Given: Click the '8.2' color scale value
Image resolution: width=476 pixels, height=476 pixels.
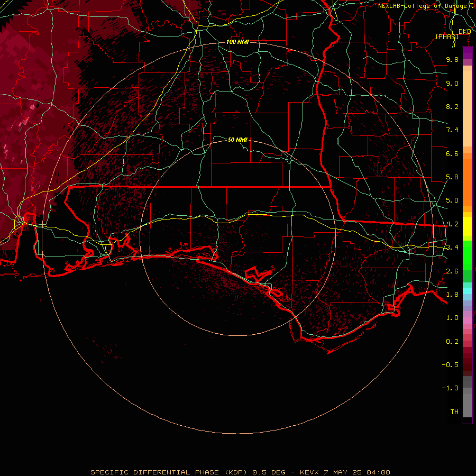Looking at the screenshot, I should click(x=452, y=106).
